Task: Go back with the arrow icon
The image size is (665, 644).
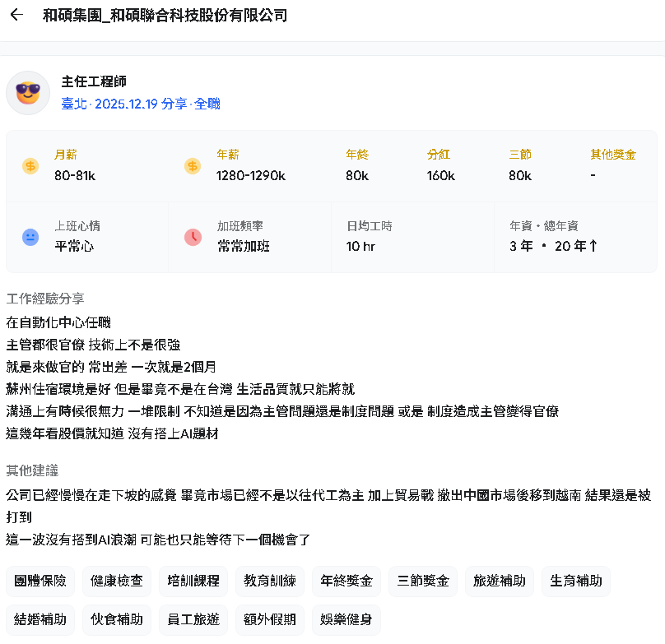Action: (x=16, y=15)
